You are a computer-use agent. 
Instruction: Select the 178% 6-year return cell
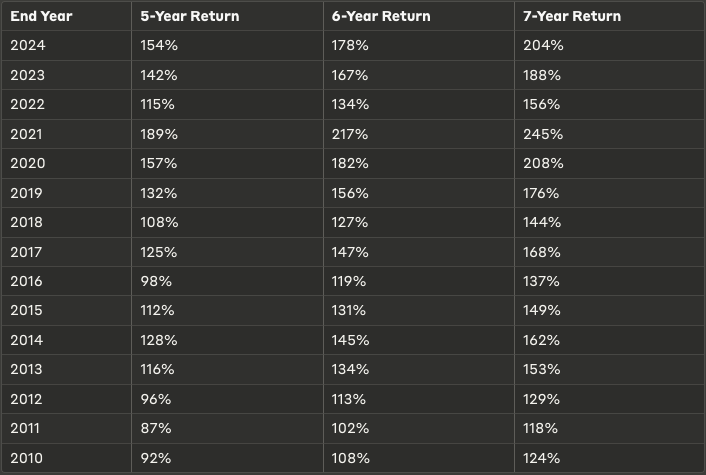coord(350,45)
